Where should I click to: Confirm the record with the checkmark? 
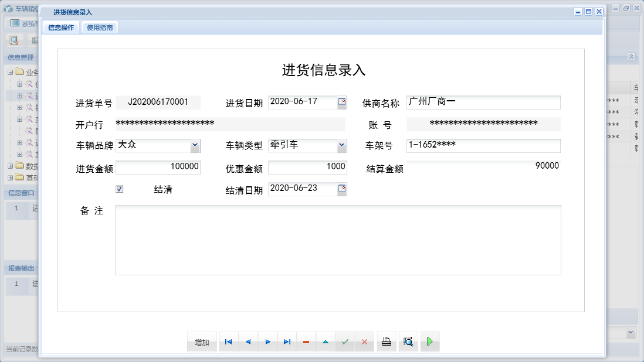click(x=345, y=341)
